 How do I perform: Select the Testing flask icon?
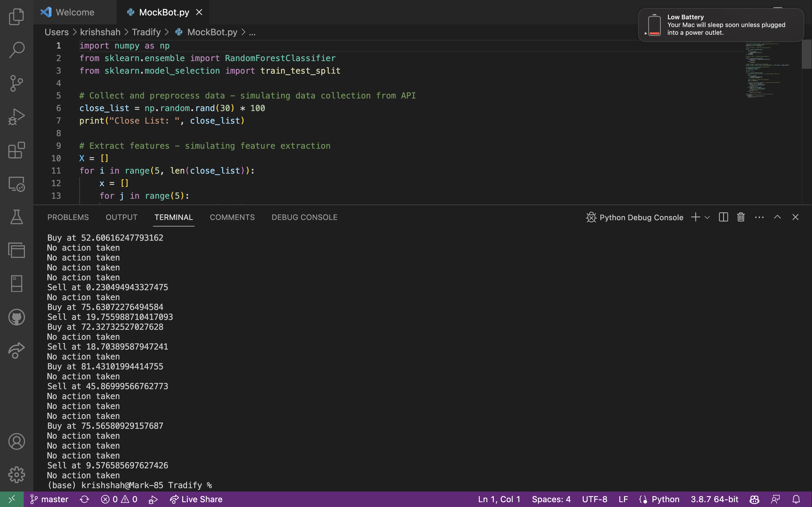16,217
